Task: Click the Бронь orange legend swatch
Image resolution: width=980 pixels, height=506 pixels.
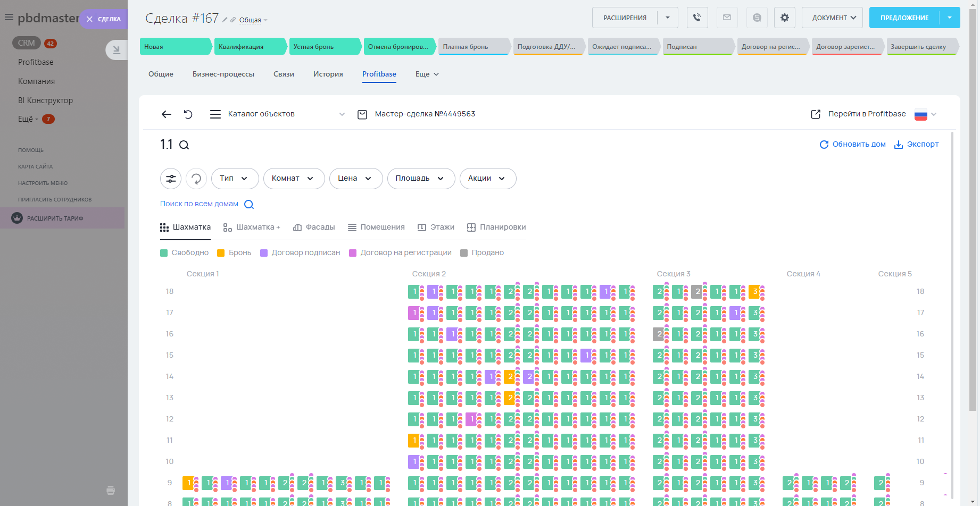Action: coord(221,253)
